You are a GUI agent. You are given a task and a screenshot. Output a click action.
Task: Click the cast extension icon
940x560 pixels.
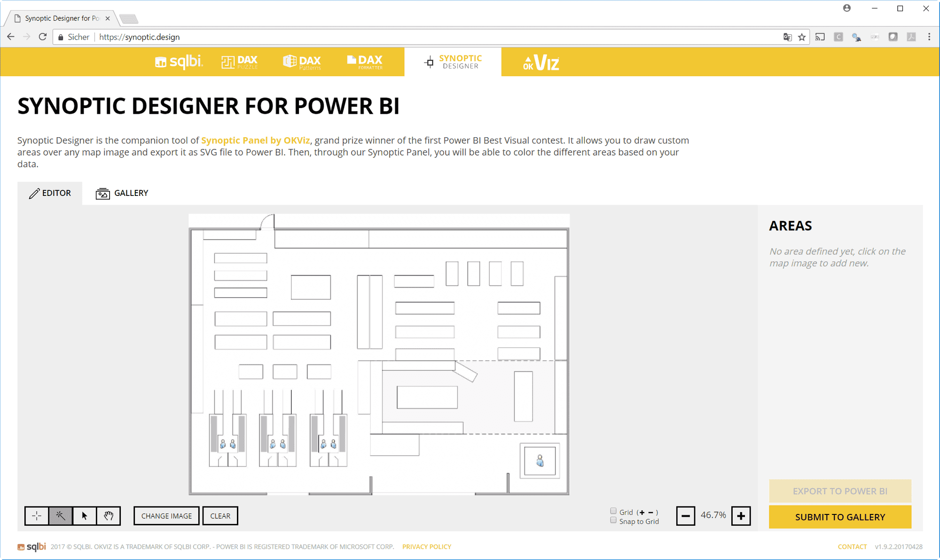[820, 37]
